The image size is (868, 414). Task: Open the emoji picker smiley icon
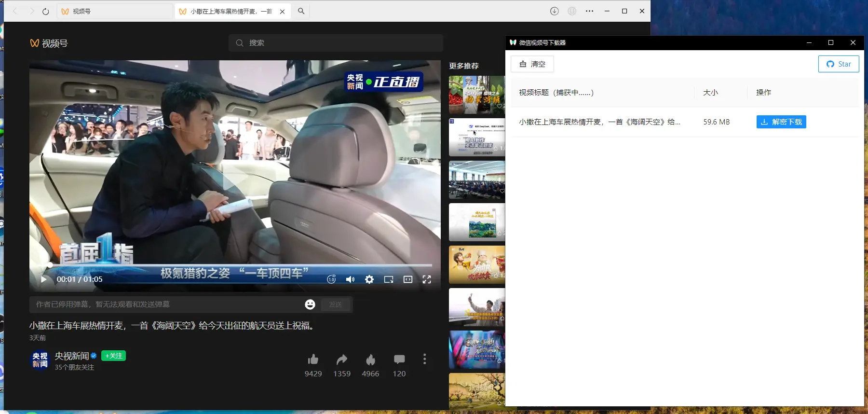(x=310, y=304)
